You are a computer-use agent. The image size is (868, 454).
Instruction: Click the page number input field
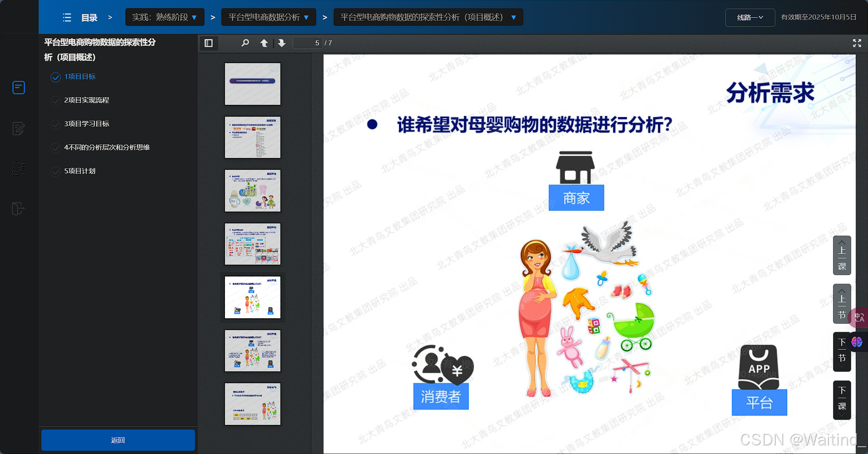tap(308, 43)
